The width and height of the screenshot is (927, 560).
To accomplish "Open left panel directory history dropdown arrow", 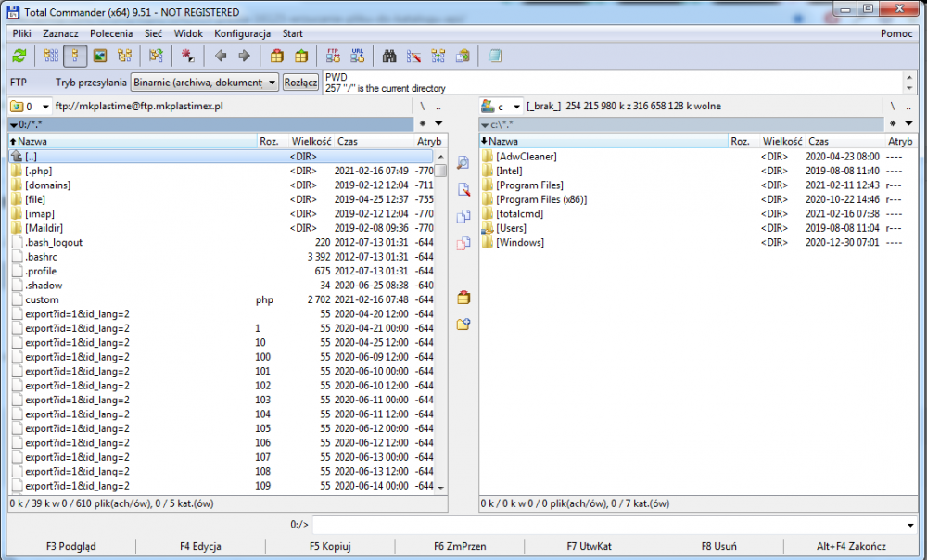I will 438,123.
